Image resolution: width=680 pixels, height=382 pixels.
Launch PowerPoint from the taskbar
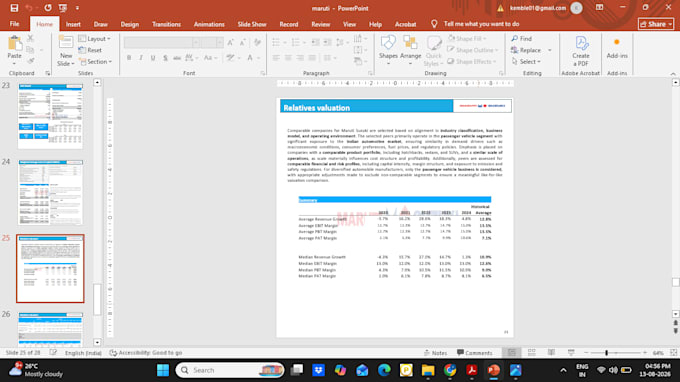[x=493, y=370]
